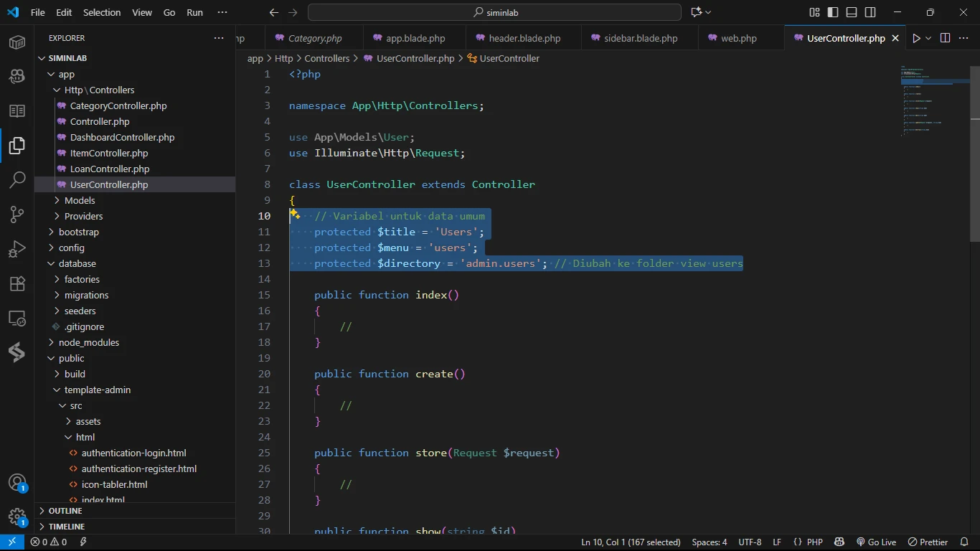
Task: Open the Selection menu
Action: tap(102, 12)
